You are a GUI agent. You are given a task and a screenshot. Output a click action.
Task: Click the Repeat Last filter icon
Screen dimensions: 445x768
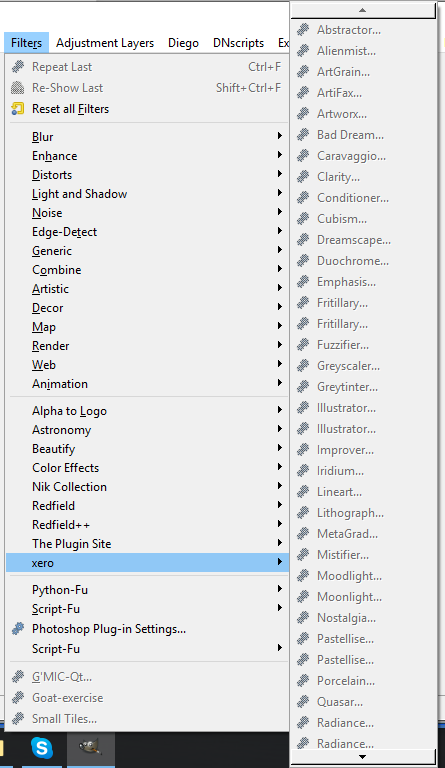click(18, 67)
